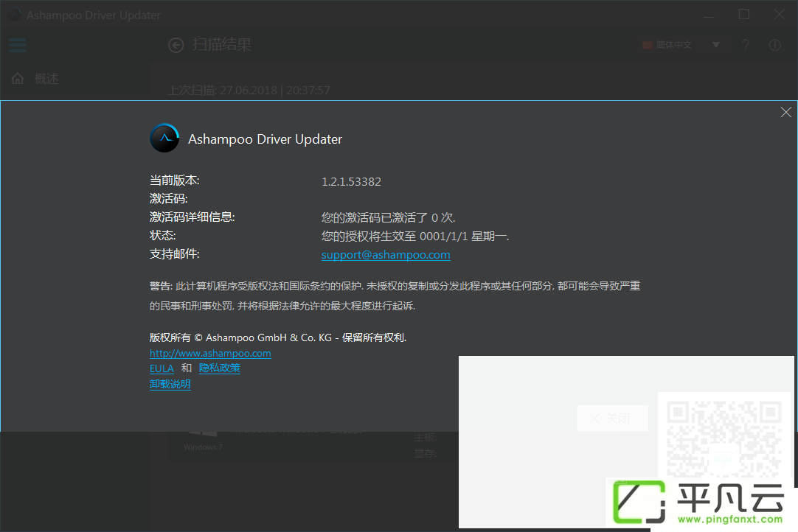
Task: Click the 扫描结果 page heading
Action: [222, 45]
